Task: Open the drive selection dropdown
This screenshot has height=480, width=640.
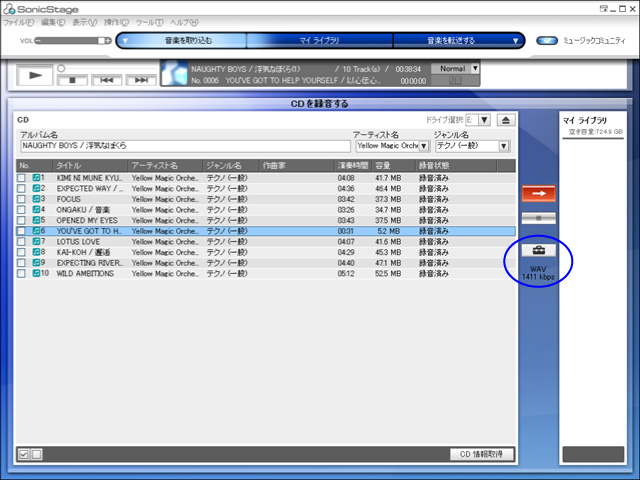Action: coord(484,120)
